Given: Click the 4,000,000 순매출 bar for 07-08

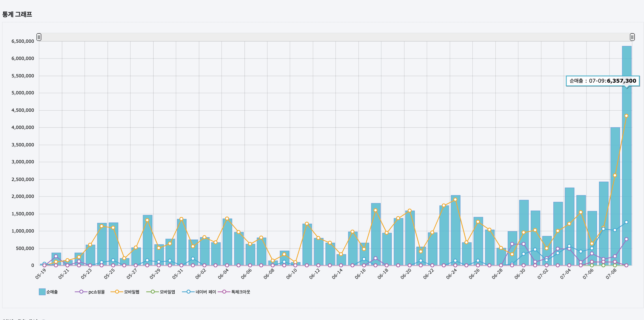Looking at the screenshot, I should point(615,196).
